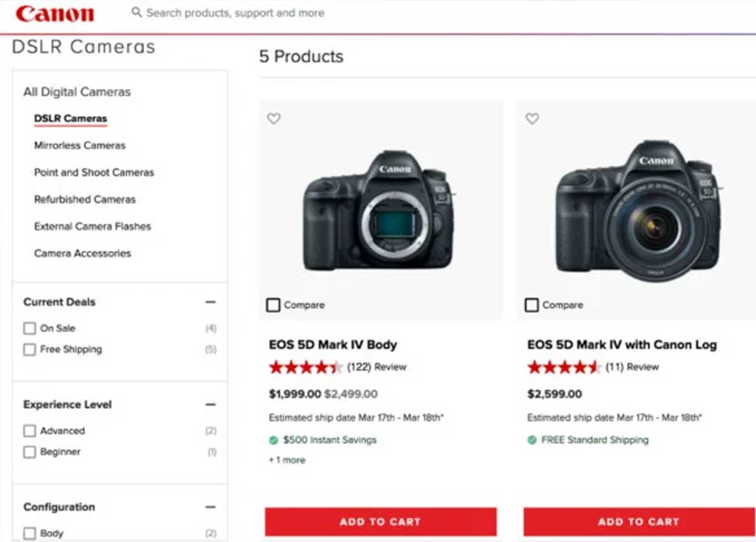Image resolution: width=756 pixels, height=542 pixels.
Task: Click the search magnifier icon
Action: (x=136, y=12)
